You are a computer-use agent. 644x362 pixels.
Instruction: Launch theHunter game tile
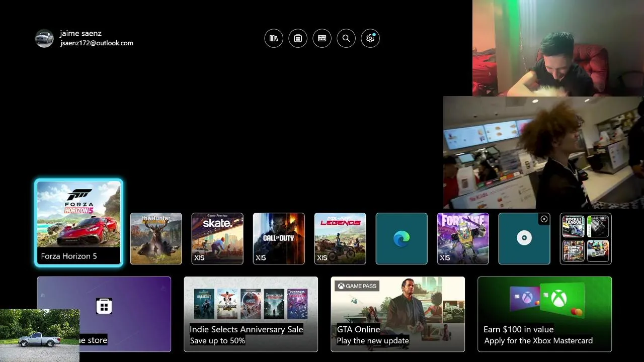pyautogui.click(x=156, y=239)
